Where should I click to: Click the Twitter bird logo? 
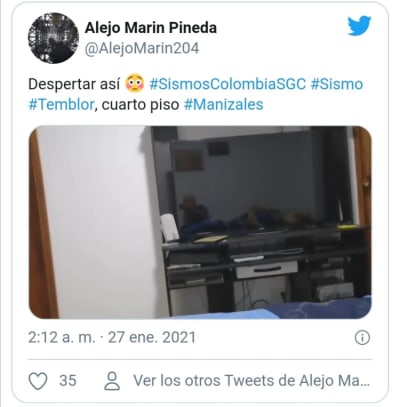359,26
